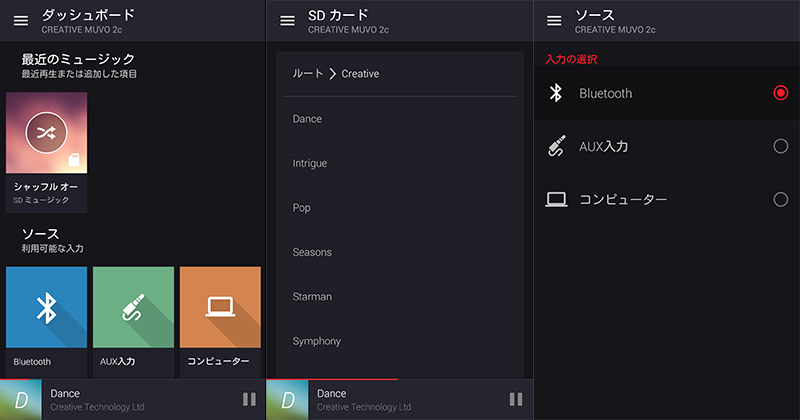800x420 pixels.
Task: Open Dance album art in ダッシュボード player bar
Action: pyautogui.click(x=21, y=400)
